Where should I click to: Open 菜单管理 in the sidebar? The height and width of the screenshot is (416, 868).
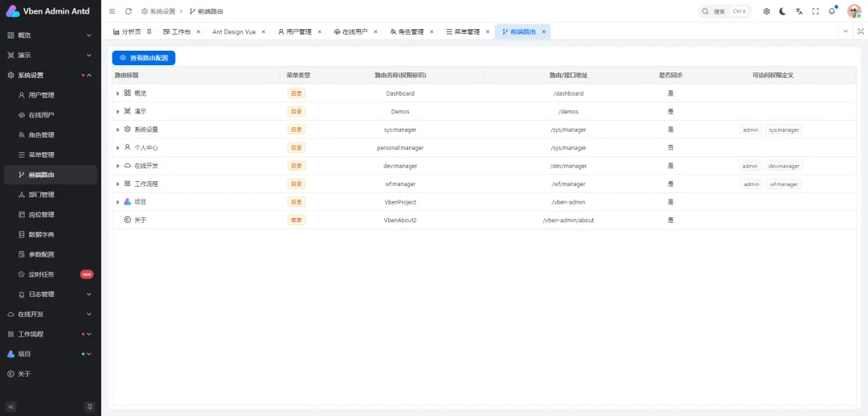coord(51,155)
